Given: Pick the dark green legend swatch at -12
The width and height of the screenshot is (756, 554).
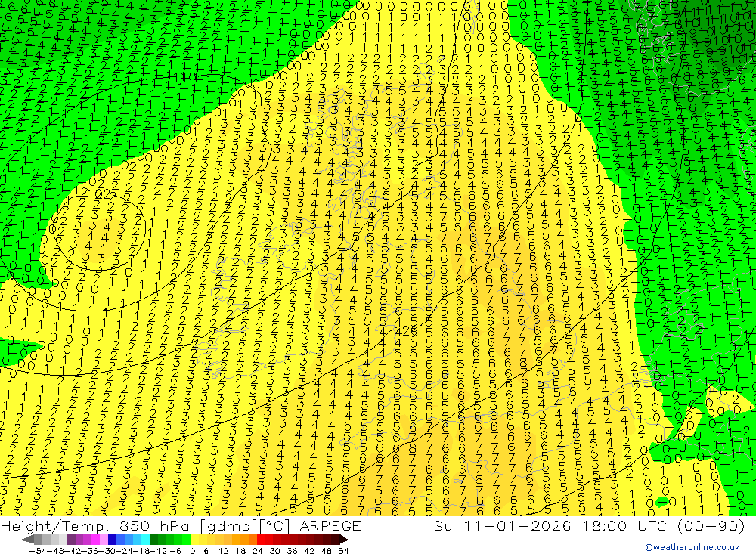Looking at the screenshot, I should pyautogui.click(x=153, y=540).
